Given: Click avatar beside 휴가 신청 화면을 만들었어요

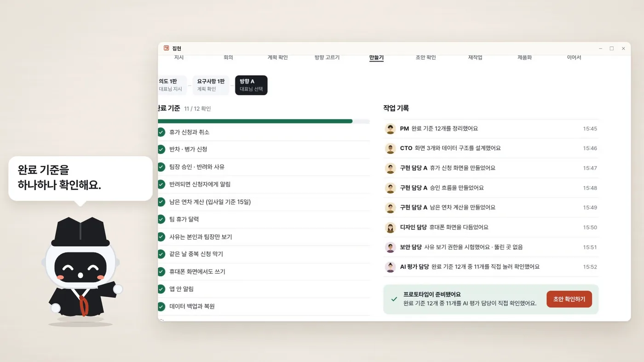Looking at the screenshot, I should 391,168.
